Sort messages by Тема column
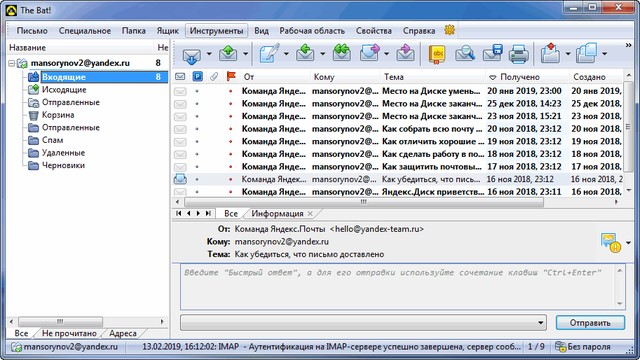640x360 pixels. (x=432, y=77)
